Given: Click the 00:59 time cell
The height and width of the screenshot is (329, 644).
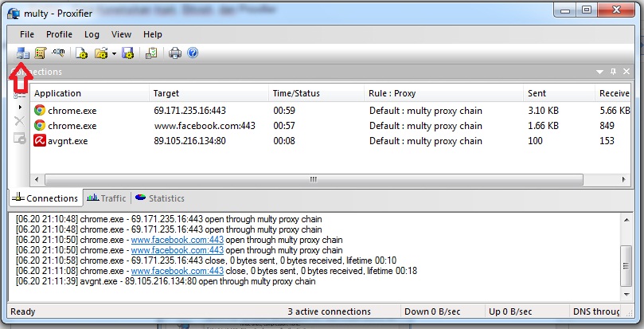Looking at the screenshot, I should (284, 111).
